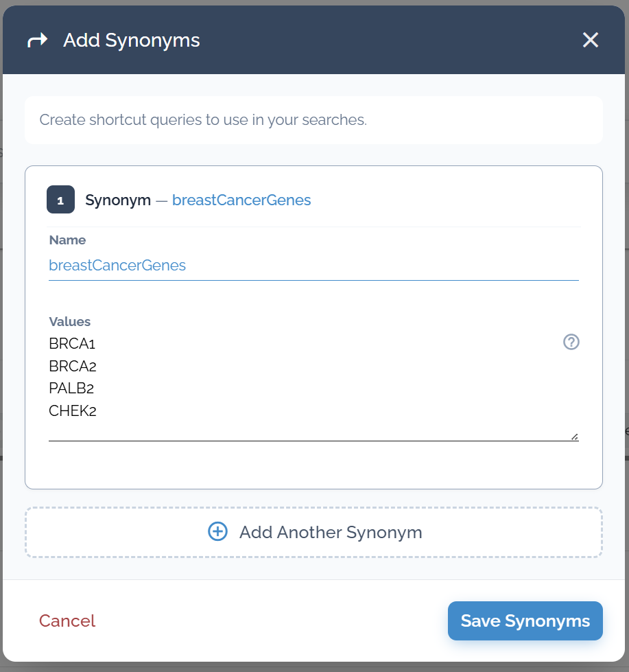
Task: Open the Values help question mark
Action: (x=571, y=342)
